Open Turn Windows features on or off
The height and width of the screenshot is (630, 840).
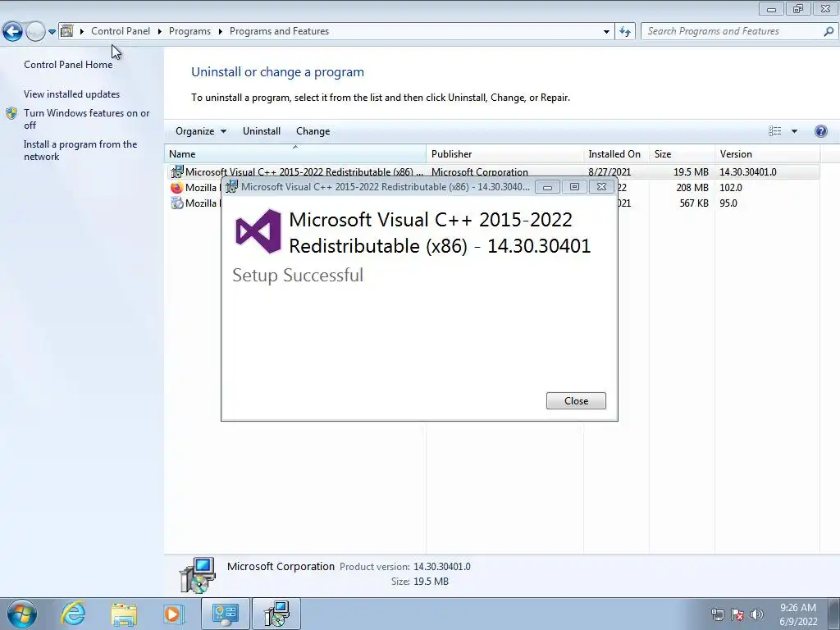click(87, 119)
